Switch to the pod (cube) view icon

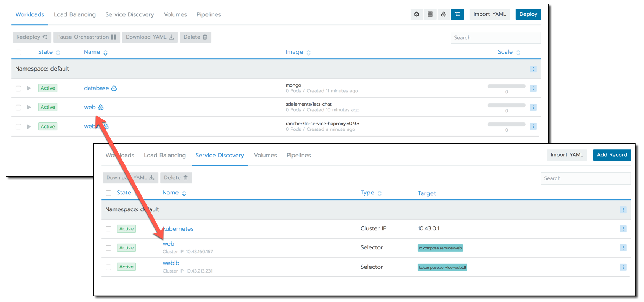click(417, 14)
